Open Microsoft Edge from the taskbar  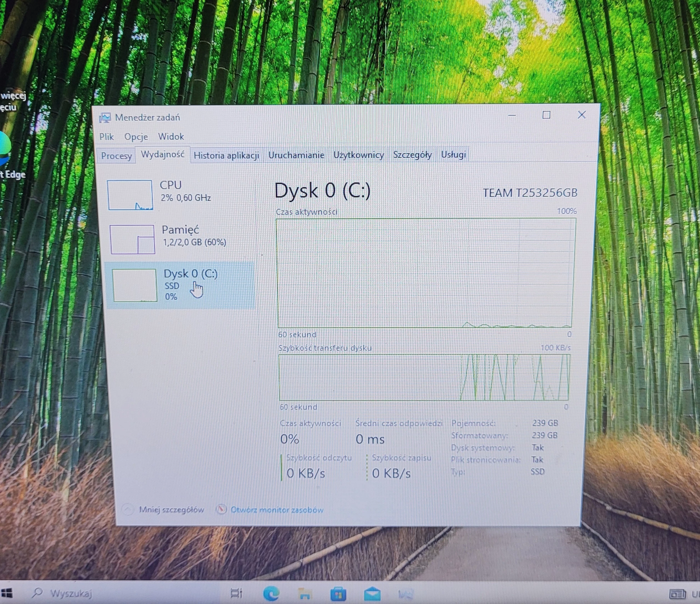271,593
